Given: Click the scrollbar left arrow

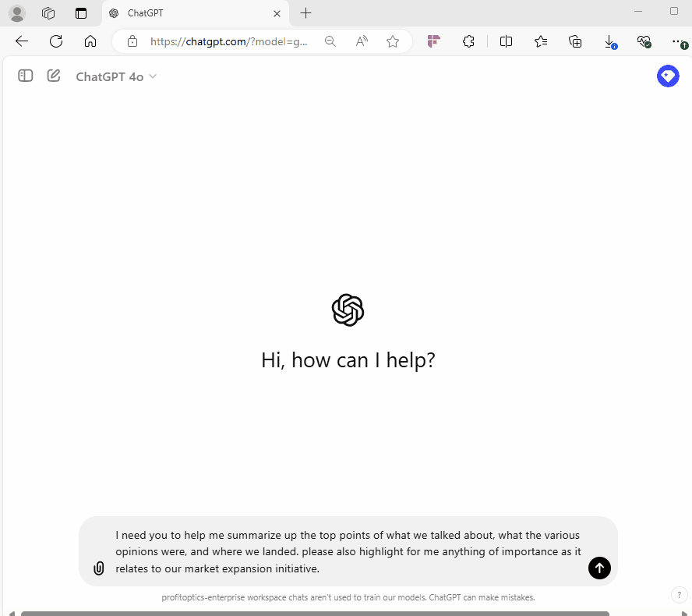Looking at the screenshot, I should pos(12,614).
